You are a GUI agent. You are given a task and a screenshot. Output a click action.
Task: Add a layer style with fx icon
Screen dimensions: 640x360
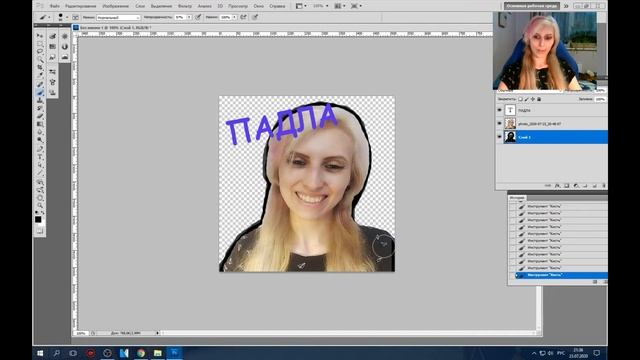558,186
